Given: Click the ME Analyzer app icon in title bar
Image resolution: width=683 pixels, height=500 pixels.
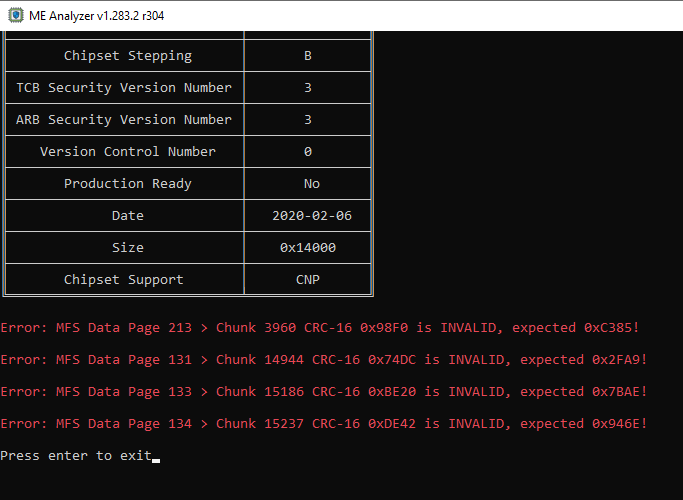Looking at the screenshot, I should (x=16, y=15).
